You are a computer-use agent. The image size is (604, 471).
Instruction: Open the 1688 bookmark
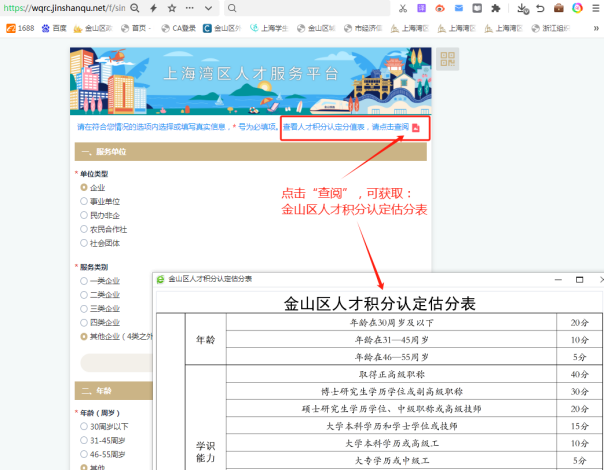point(19,28)
